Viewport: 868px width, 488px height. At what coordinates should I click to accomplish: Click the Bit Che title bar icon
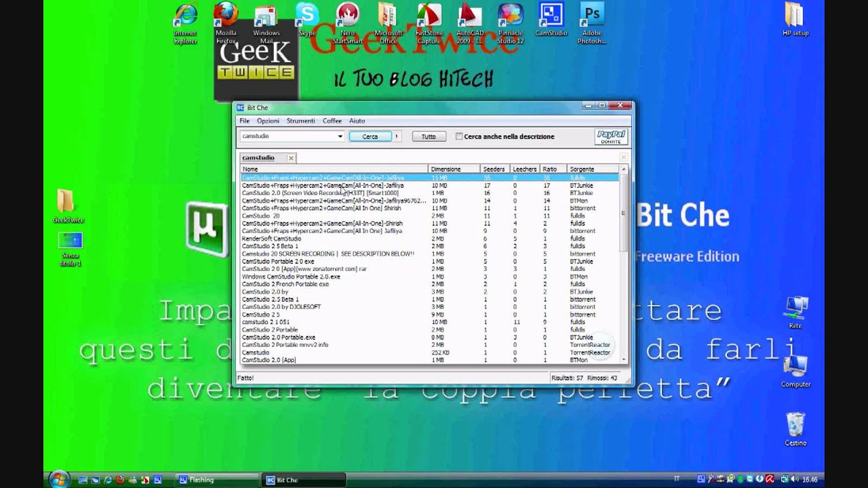(240, 108)
